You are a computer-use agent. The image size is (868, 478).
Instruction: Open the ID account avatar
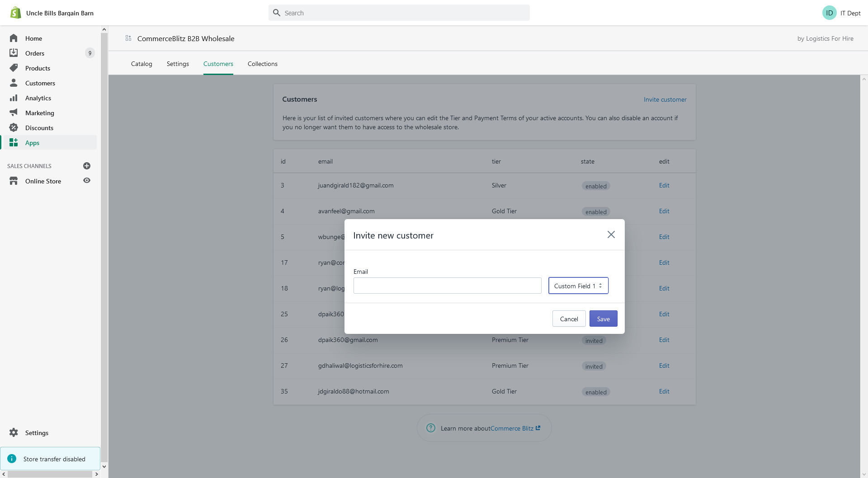829,13
